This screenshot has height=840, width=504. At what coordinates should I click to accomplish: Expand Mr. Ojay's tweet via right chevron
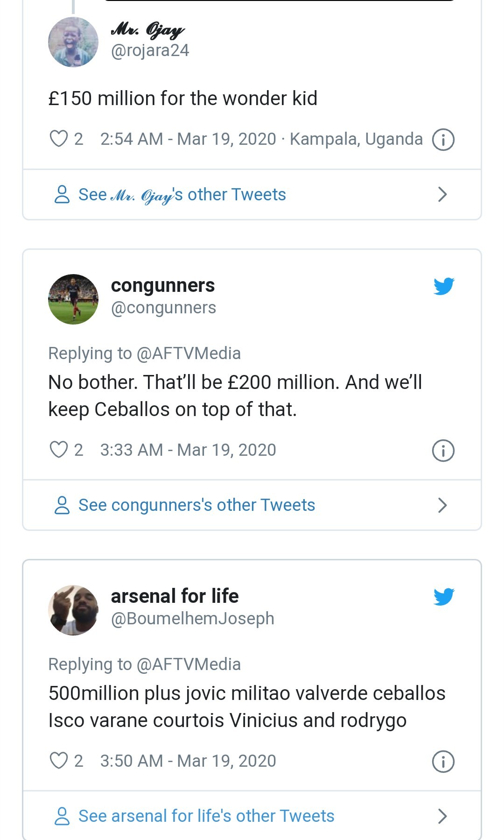pos(442,194)
